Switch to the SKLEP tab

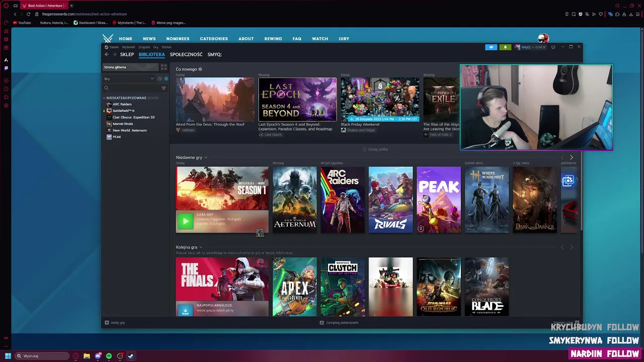point(127,54)
